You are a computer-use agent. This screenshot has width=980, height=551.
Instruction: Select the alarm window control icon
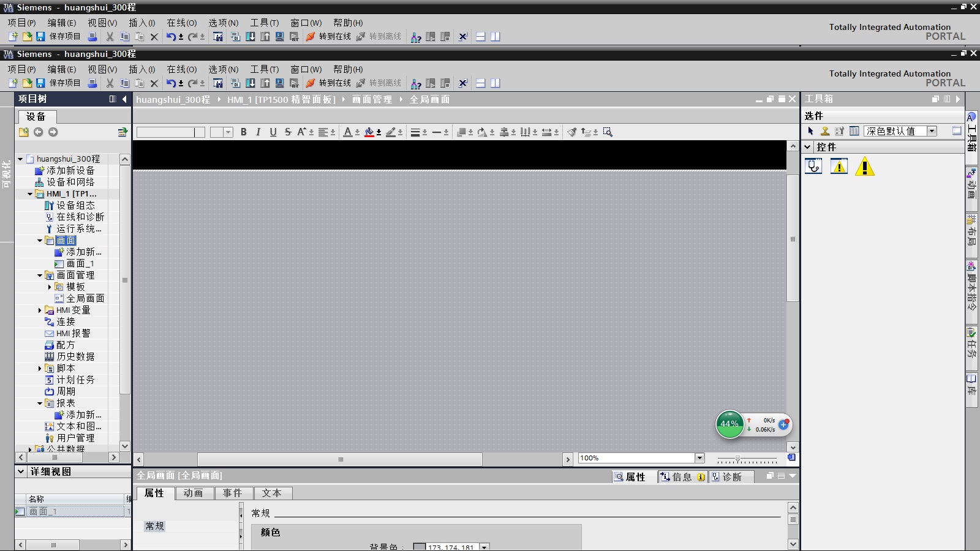tap(839, 166)
